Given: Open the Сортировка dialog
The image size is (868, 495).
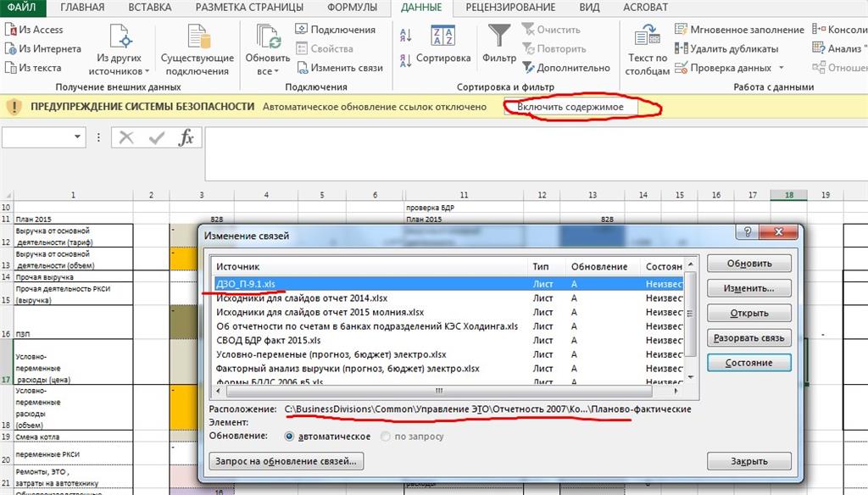Looking at the screenshot, I should 443,44.
